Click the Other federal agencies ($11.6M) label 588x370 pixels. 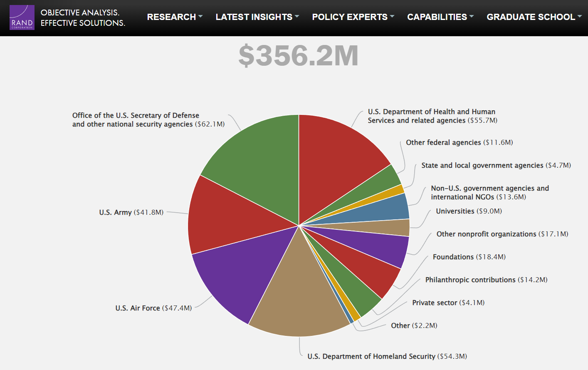click(460, 142)
